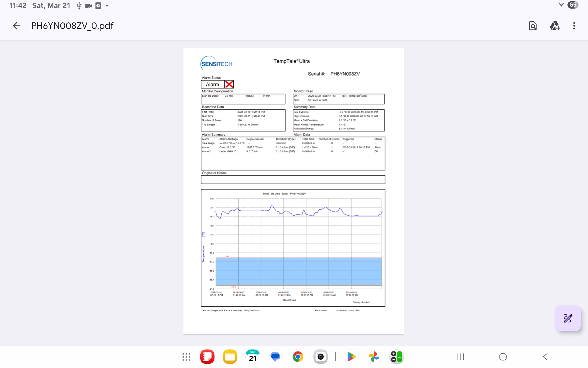Tap the temperature chart in PDF page
This screenshot has height=368, width=588.
(293, 248)
